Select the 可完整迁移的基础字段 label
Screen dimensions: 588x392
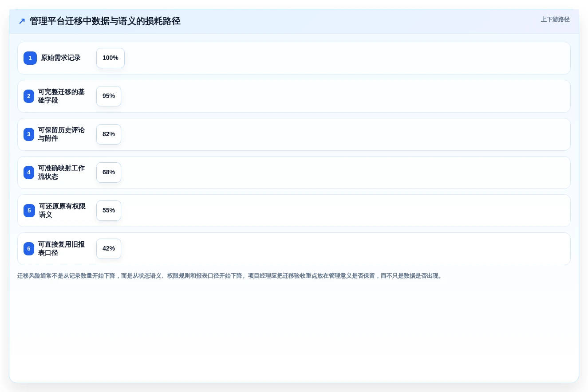(x=61, y=96)
